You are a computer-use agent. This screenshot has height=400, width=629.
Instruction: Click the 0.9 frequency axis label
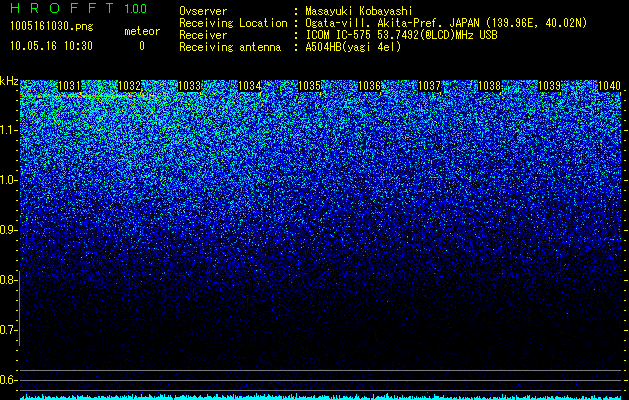point(8,230)
